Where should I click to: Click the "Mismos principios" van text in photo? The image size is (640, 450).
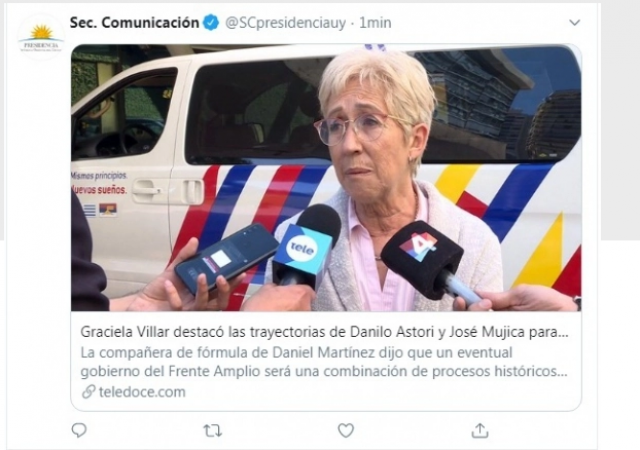pos(99,176)
